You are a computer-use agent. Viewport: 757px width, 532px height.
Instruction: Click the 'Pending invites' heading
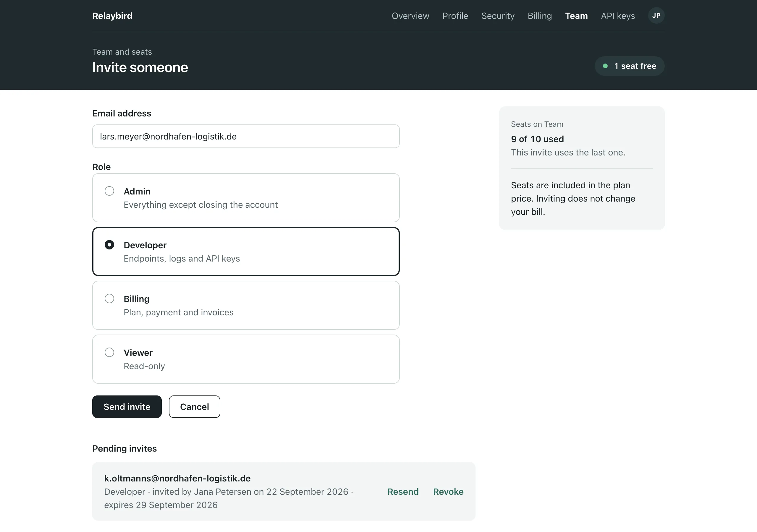124,449
